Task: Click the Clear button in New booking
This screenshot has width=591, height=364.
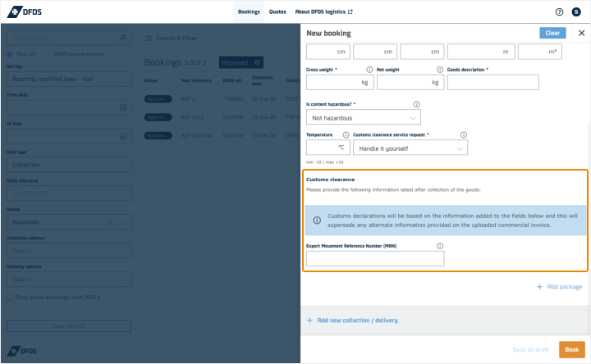Action: (552, 33)
